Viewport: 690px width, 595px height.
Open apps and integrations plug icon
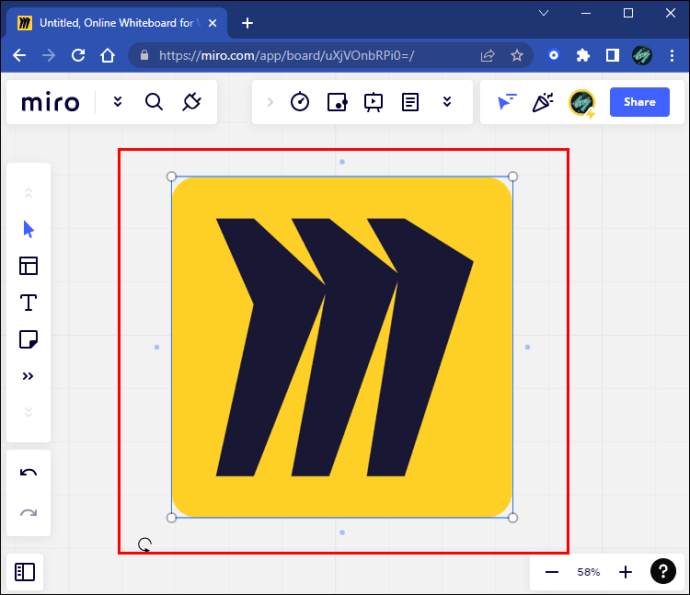click(x=192, y=102)
